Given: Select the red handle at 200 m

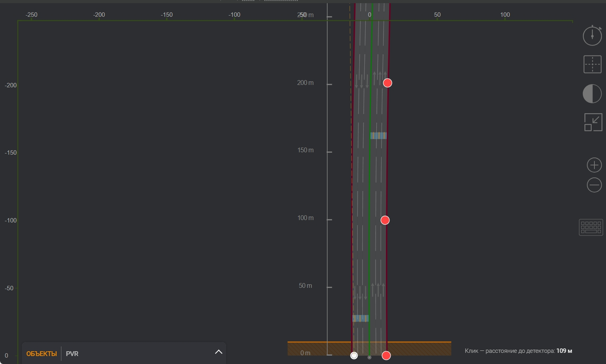Looking at the screenshot, I should [x=388, y=83].
